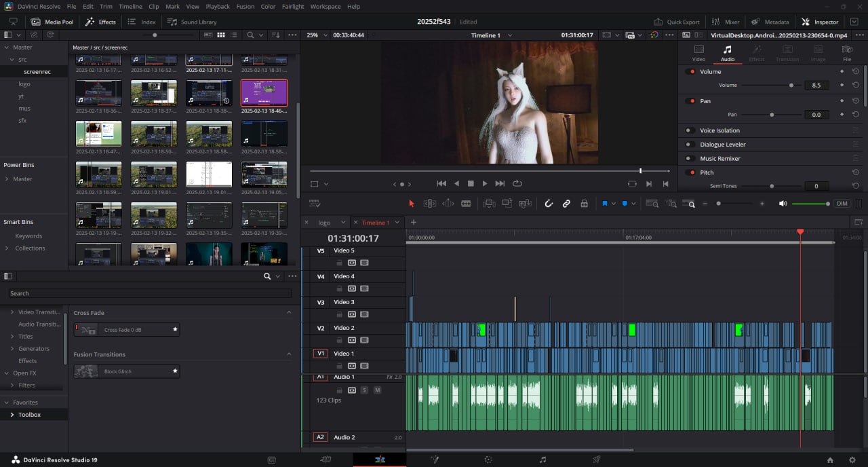Image resolution: width=868 pixels, height=467 pixels.
Task: Disable the Pitch effect toggle
Action: (x=691, y=172)
